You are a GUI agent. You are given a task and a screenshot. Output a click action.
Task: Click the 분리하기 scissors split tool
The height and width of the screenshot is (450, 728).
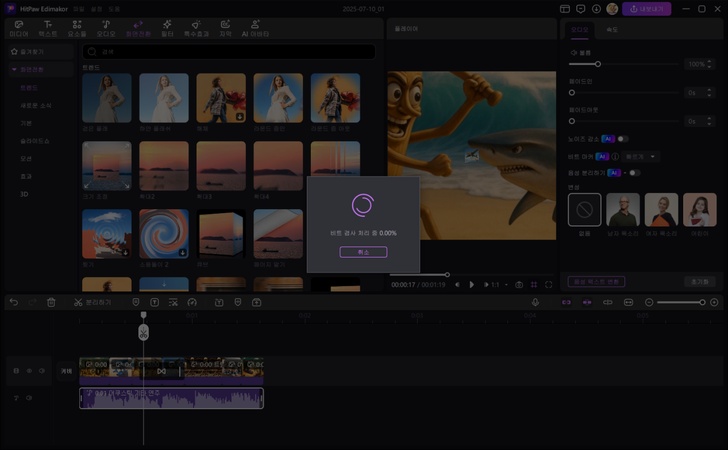click(92, 302)
